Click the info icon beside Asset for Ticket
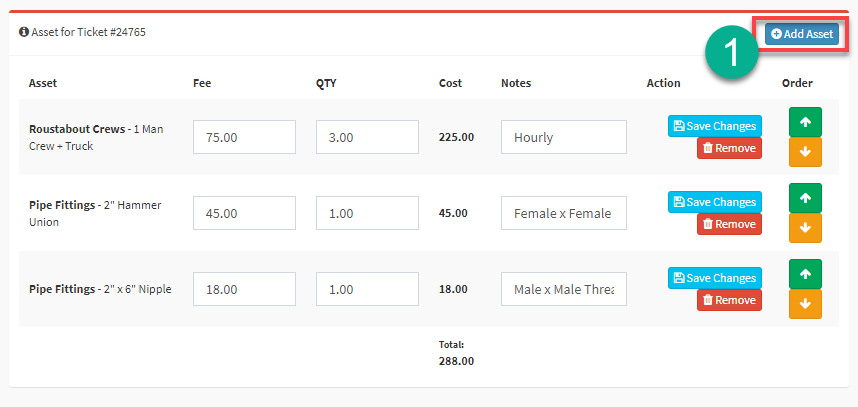Image resolution: width=858 pixels, height=407 pixels. coord(24,32)
